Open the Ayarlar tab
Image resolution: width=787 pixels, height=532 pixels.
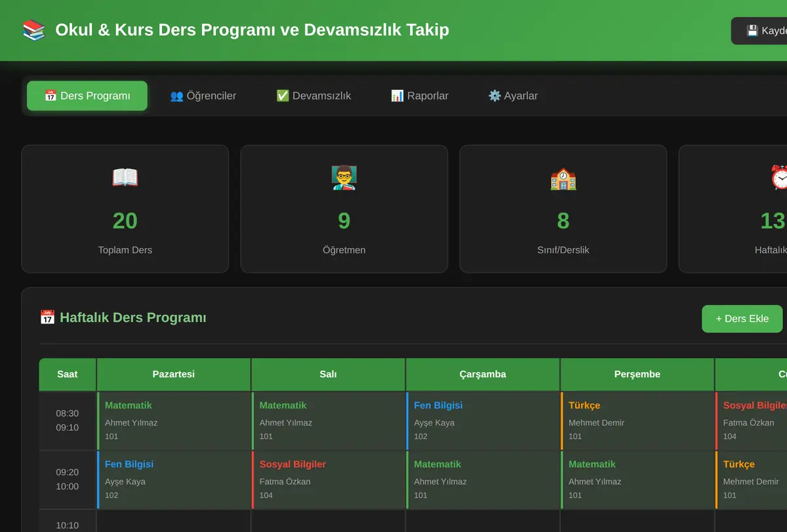(513, 96)
